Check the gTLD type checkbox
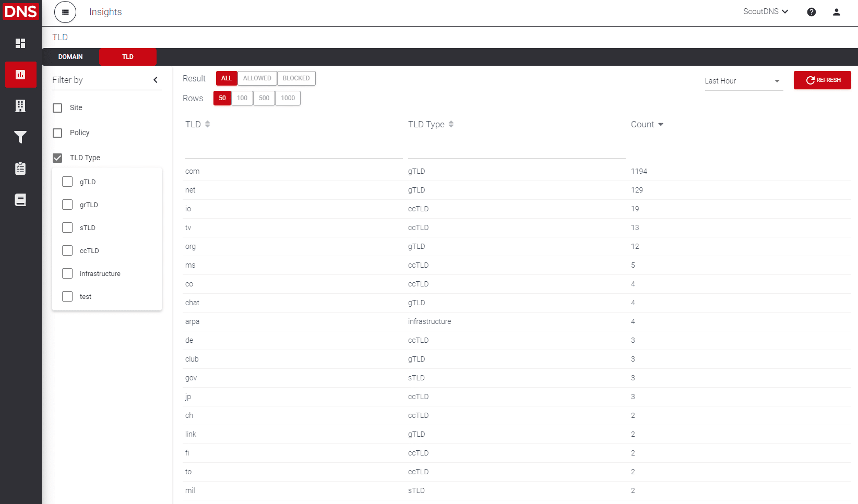This screenshot has height=504, width=858. click(67, 182)
